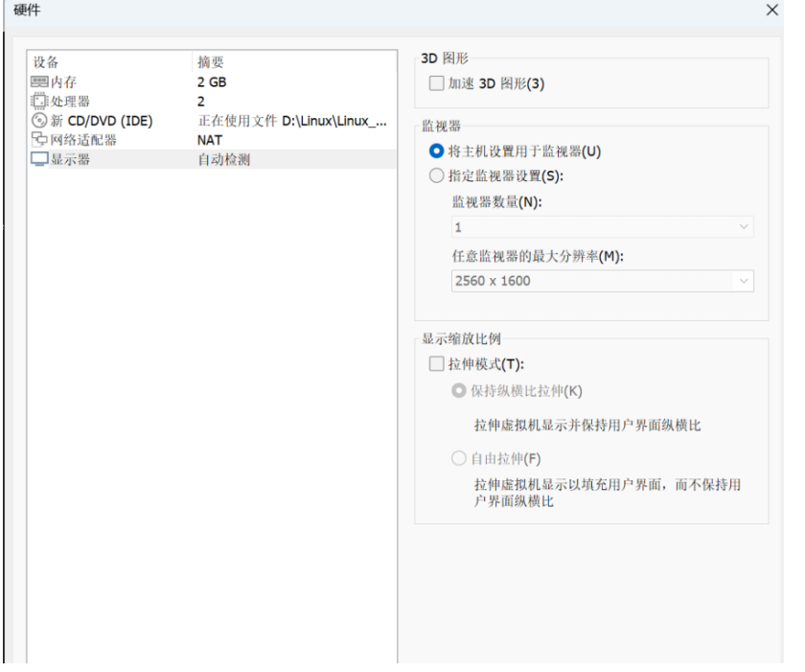Enable the 拉伸模式(T) checkbox
Image resolution: width=805 pixels, height=672 pixels.
(436, 364)
